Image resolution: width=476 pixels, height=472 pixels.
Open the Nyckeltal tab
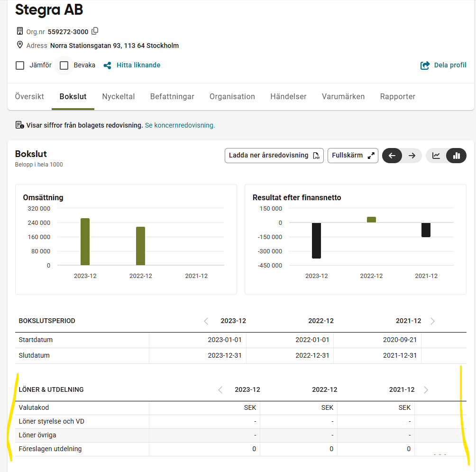pyautogui.click(x=119, y=97)
